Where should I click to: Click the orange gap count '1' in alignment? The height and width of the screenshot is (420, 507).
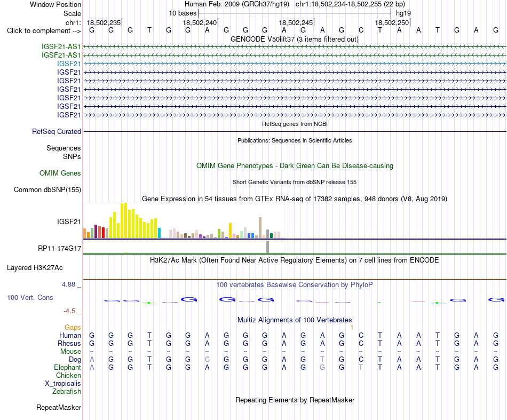tap(352, 328)
